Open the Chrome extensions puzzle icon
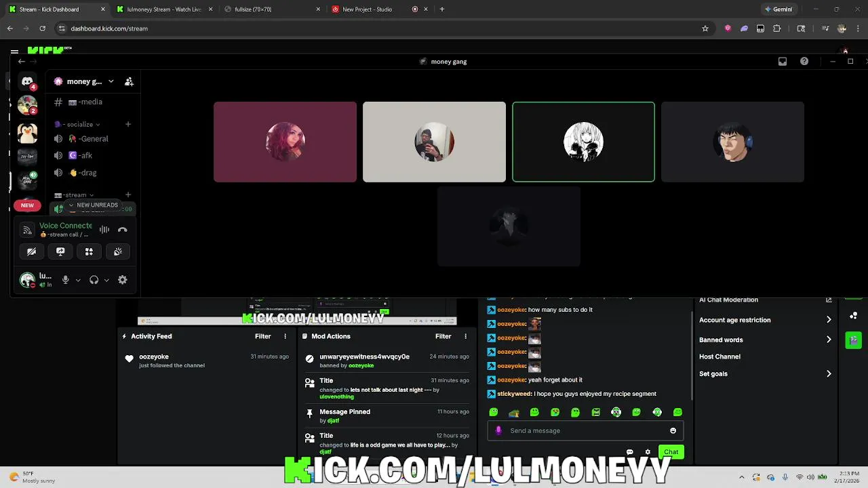Image resolution: width=868 pixels, height=488 pixels. pyautogui.click(x=777, y=28)
